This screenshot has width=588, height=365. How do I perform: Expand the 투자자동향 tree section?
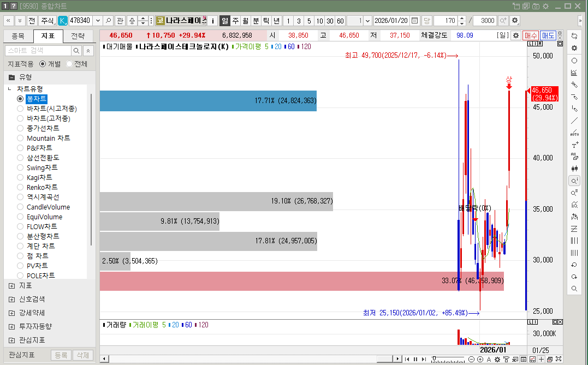click(x=11, y=327)
